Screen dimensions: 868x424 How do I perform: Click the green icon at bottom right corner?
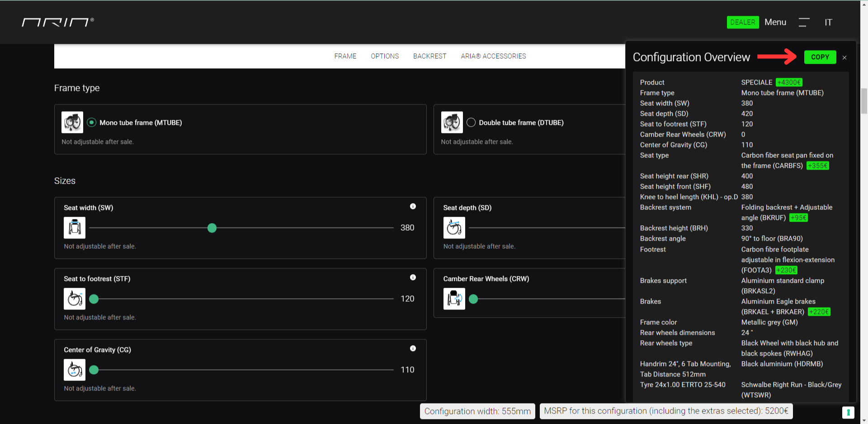tap(848, 412)
